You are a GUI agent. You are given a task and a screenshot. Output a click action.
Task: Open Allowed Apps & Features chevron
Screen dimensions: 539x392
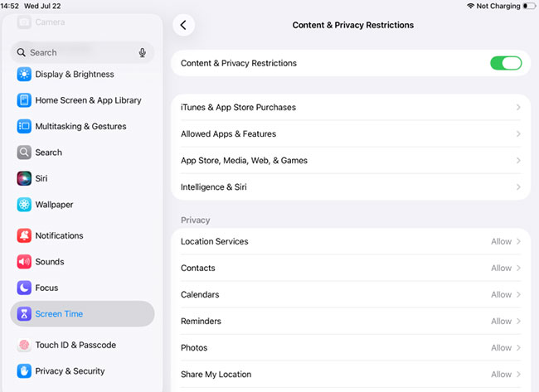click(x=518, y=134)
